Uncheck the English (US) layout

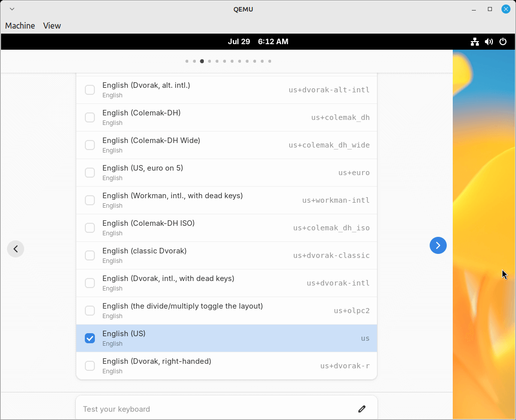pyautogui.click(x=90, y=338)
